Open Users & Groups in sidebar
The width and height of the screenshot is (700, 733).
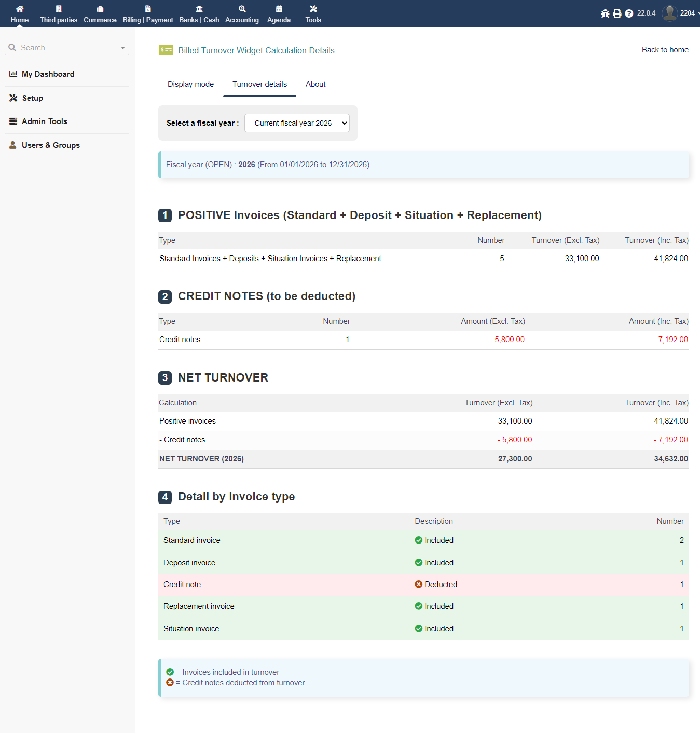coord(50,145)
